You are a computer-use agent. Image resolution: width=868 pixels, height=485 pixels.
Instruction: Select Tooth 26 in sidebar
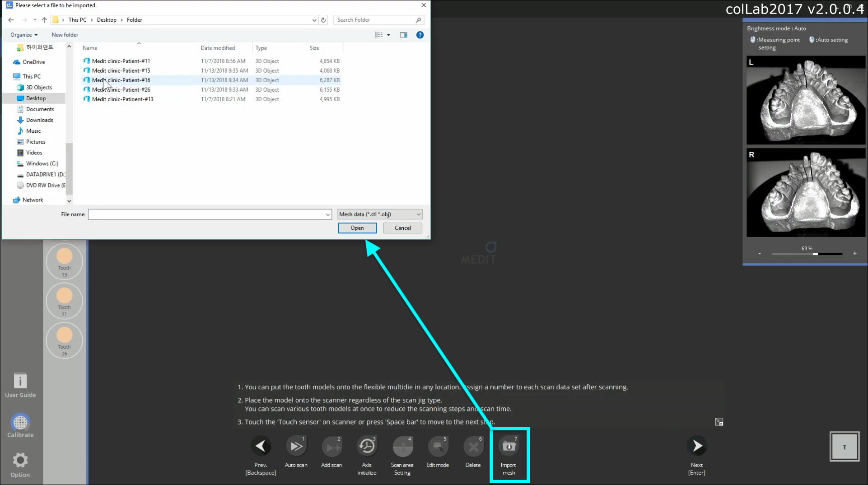64,340
